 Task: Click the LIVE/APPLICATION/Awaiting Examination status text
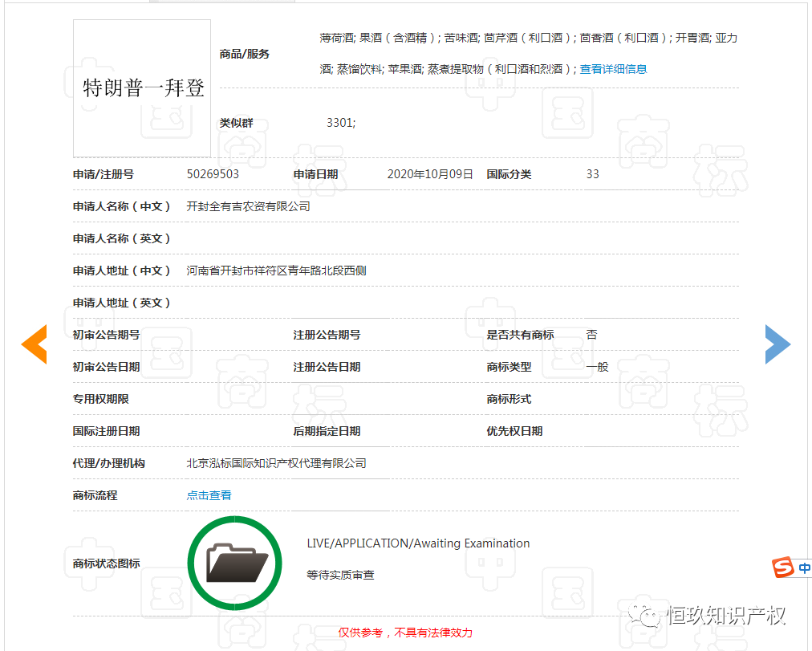coord(418,543)
